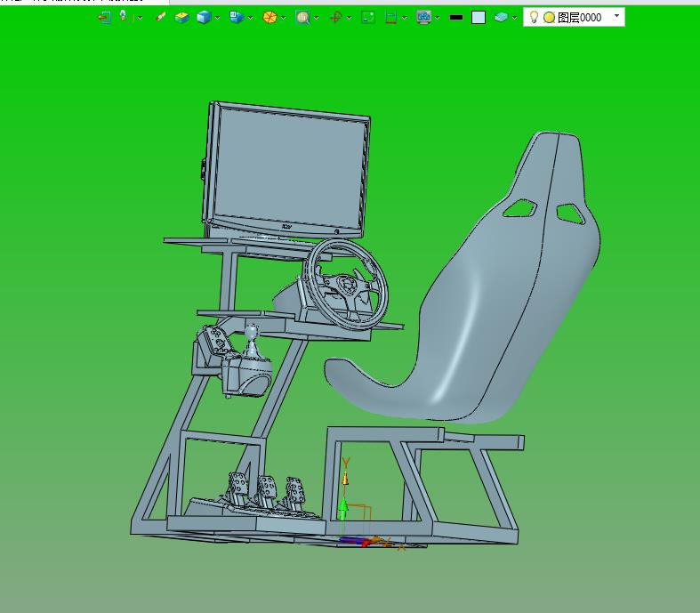This screenshot has width=700, height=613.
Task: Click the red rotate-axis icon
Action: 335,18
